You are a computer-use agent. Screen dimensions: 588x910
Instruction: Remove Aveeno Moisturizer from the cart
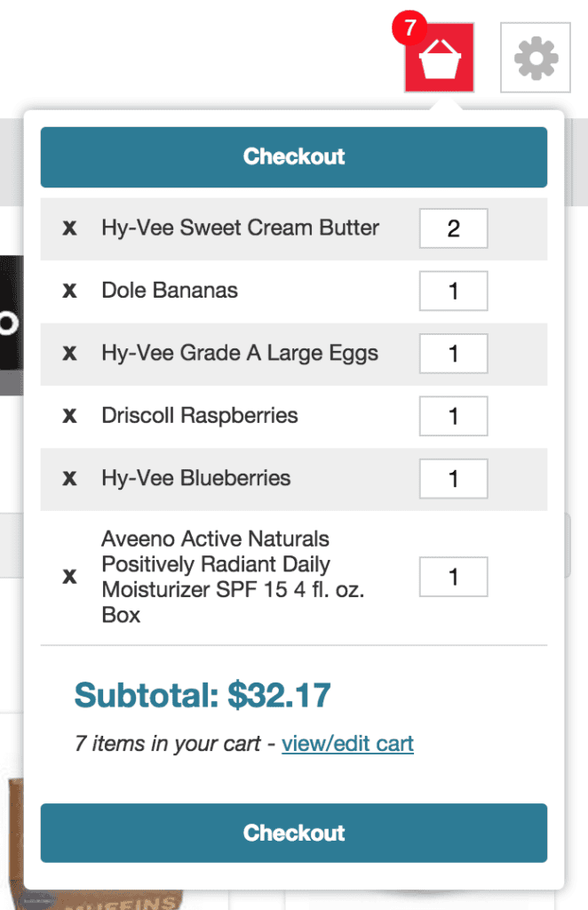point(69,577)
